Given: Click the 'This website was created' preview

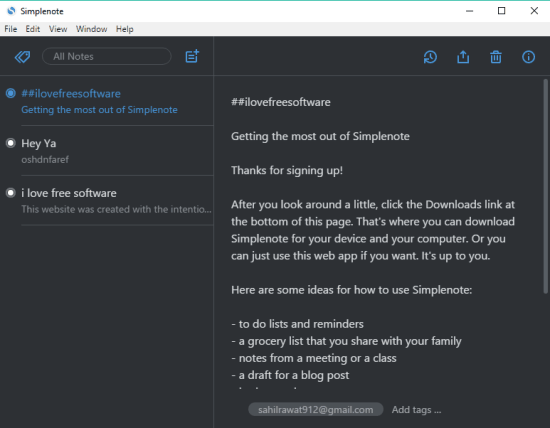Looking at the screenshot, I should (116, 209).
